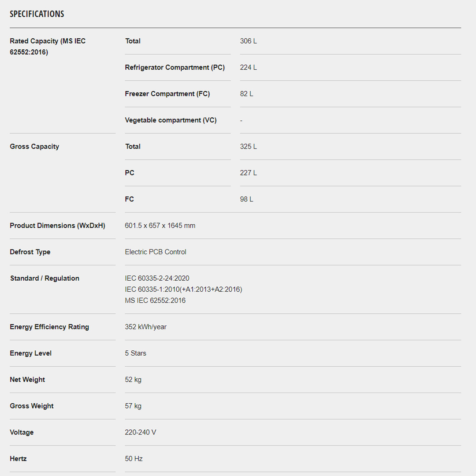The height and width of the screenshot is (476, 476).
Task: Click the Net Weight label
Action: [27, 379]
